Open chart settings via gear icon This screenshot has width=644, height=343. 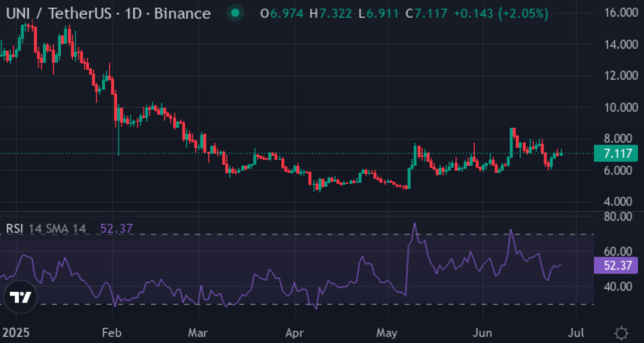coord(621,333)
